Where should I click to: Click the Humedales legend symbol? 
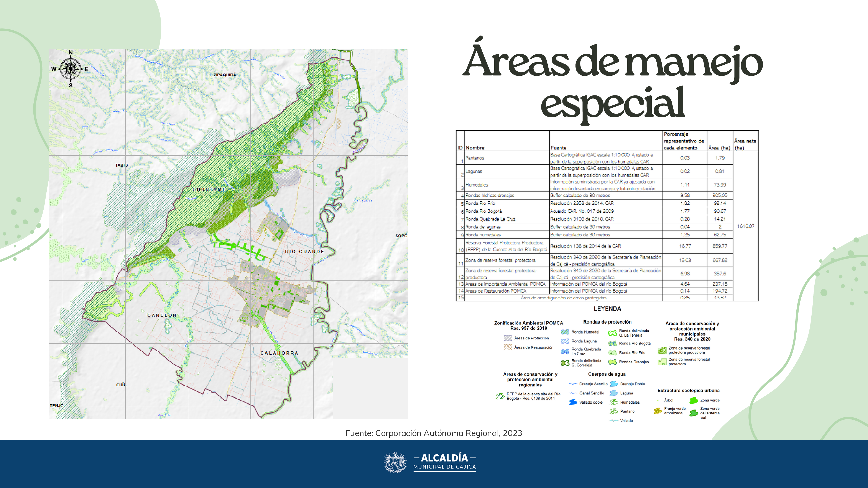pyautogui.click(x=614, y=403)
